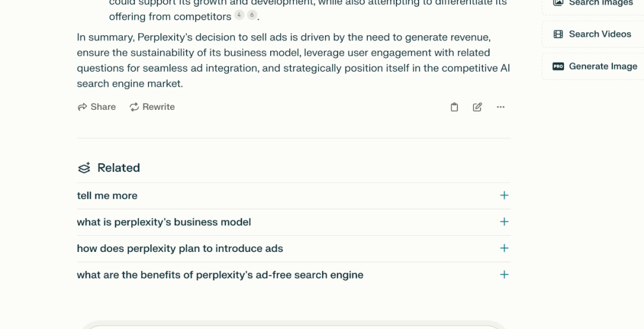Viewport: 644px width, 329px height.
Task: Expand the "tell me more" plus icon
Action: pyautogui.click(x=504, y=195)
